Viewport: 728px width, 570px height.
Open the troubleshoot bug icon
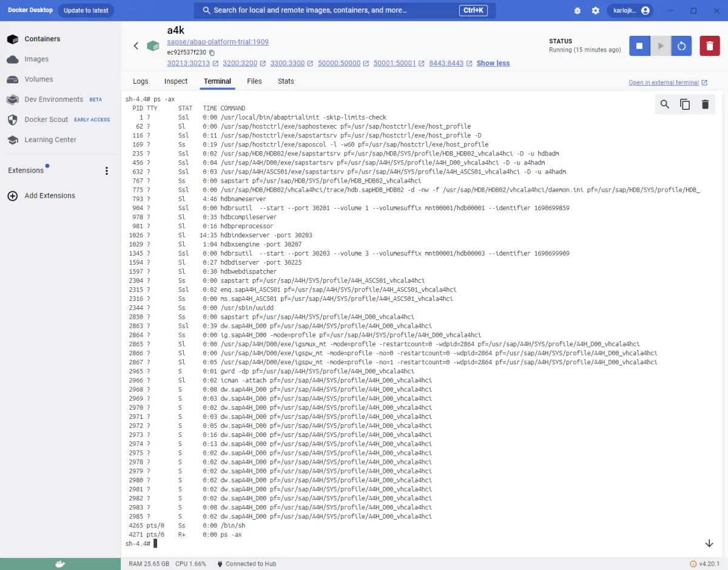pos(577,11)
